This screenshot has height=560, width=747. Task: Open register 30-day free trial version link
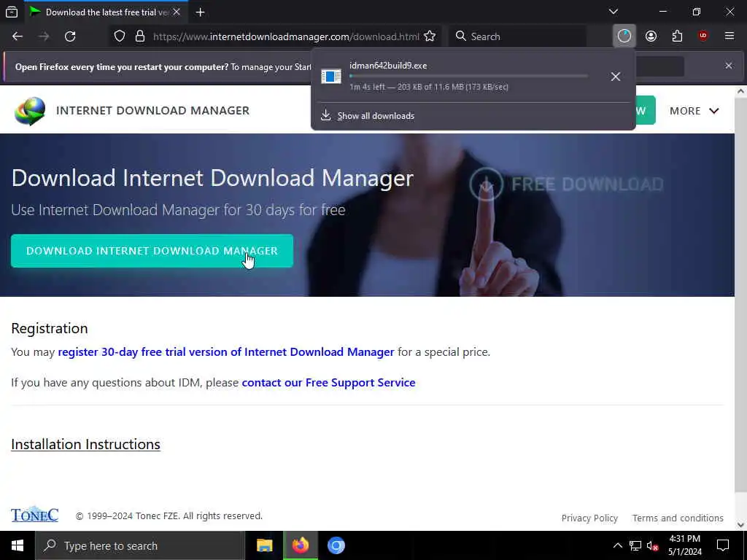226,352
